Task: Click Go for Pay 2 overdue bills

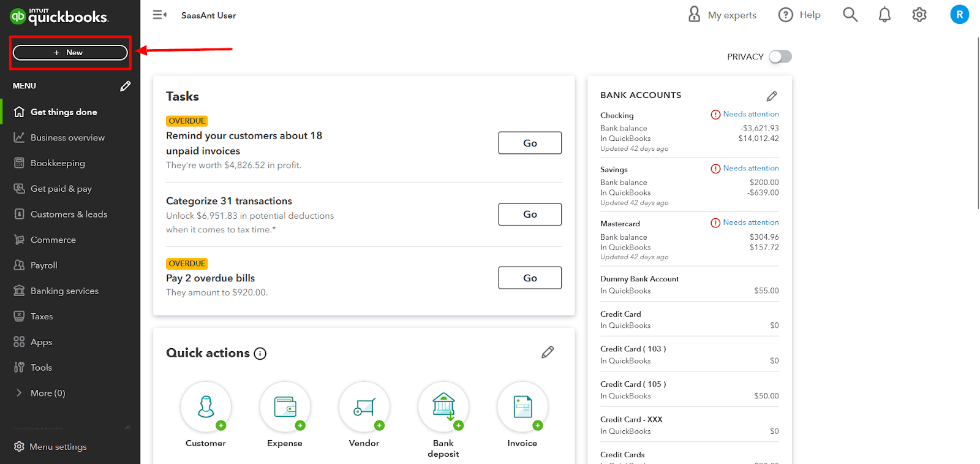Action: coord(530,278)
